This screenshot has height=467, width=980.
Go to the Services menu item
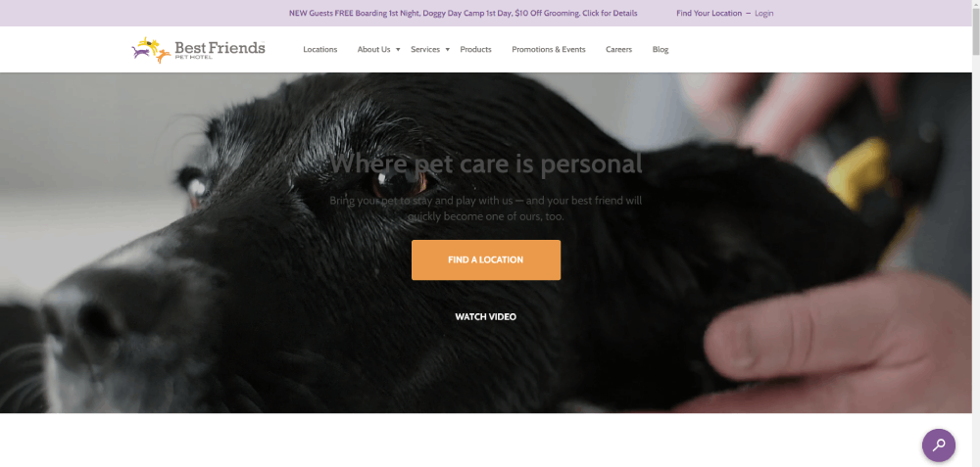point(425,49)
